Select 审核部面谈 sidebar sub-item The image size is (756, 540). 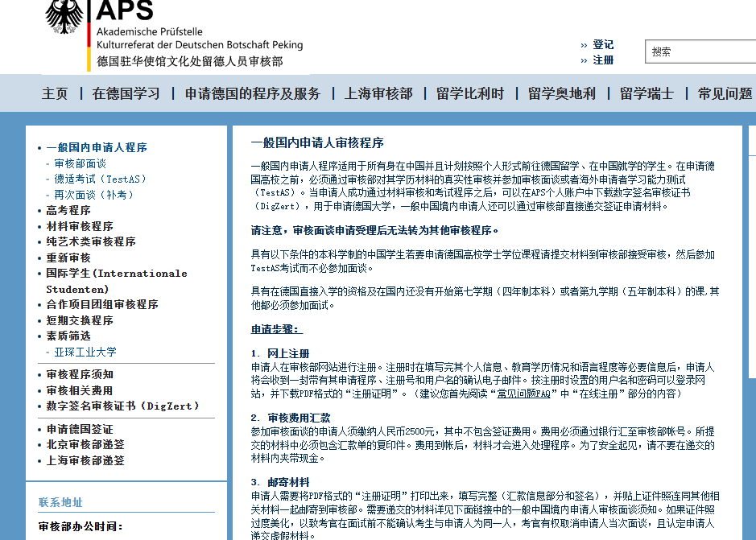click(80, 163)
